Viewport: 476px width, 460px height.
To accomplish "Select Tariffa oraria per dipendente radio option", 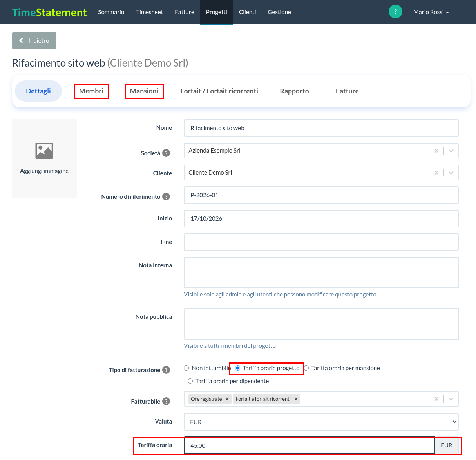I will point(190,381).
